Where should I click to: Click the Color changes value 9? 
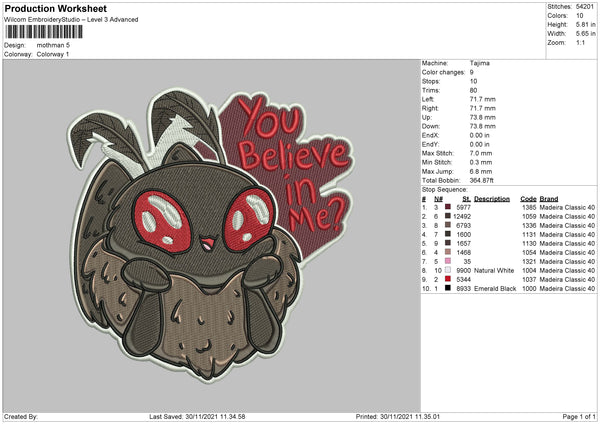[471, 72]
